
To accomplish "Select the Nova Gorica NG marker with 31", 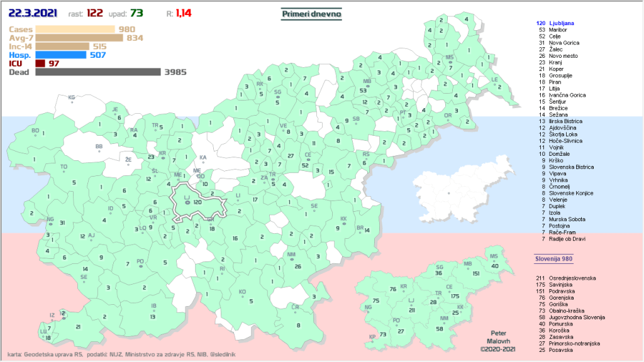I will point(51,222).
